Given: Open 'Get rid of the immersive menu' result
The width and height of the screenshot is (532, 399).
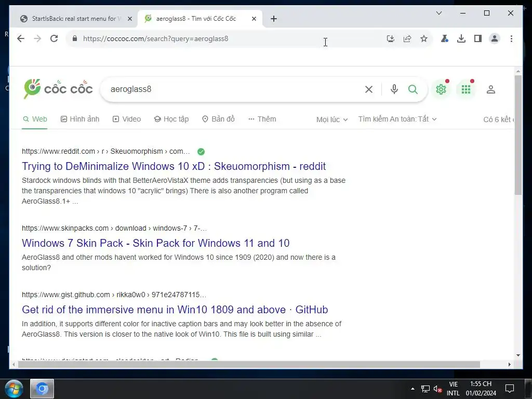Looking at the screenshot, I should pyautogui.click(x=175, y=310).
